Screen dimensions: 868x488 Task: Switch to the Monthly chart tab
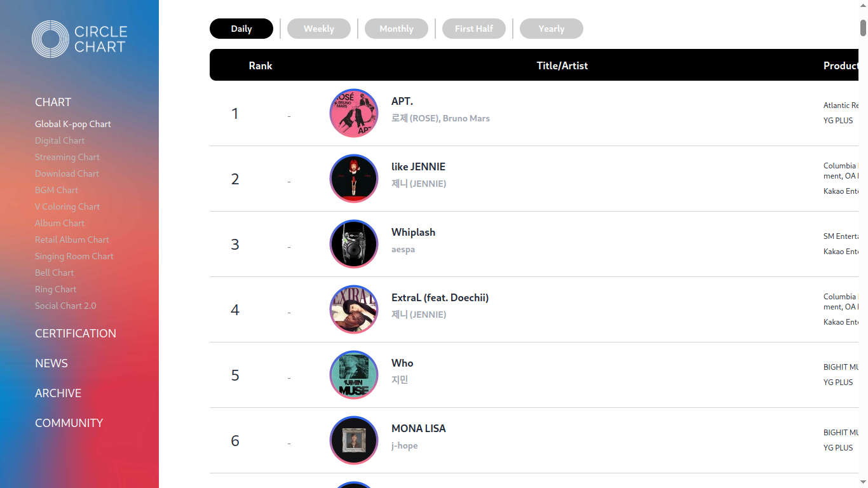coord(397,29)
